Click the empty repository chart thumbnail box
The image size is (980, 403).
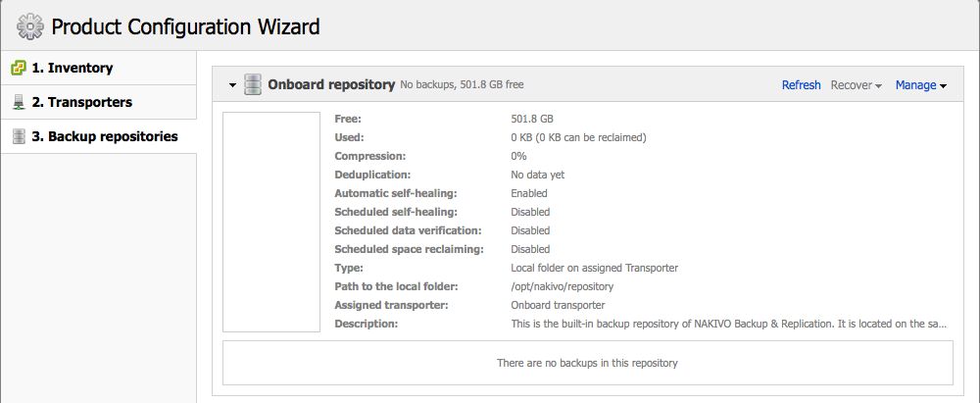[271, 223]
